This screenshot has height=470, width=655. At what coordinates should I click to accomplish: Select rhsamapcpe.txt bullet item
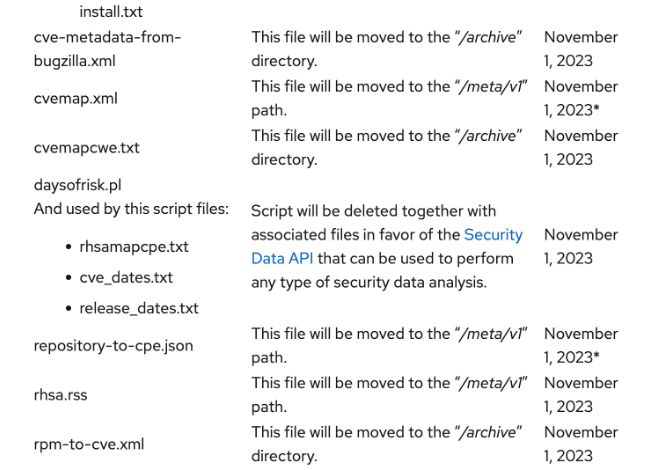tap(134, 247)
